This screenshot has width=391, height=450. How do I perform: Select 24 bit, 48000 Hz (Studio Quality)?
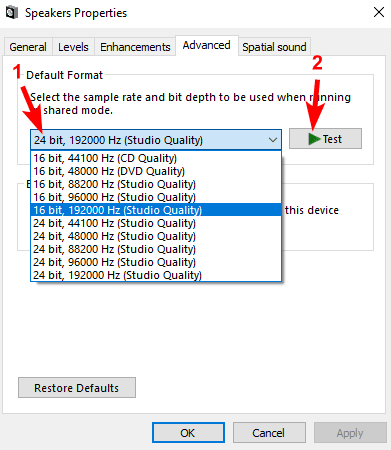(x=156, y=236)
